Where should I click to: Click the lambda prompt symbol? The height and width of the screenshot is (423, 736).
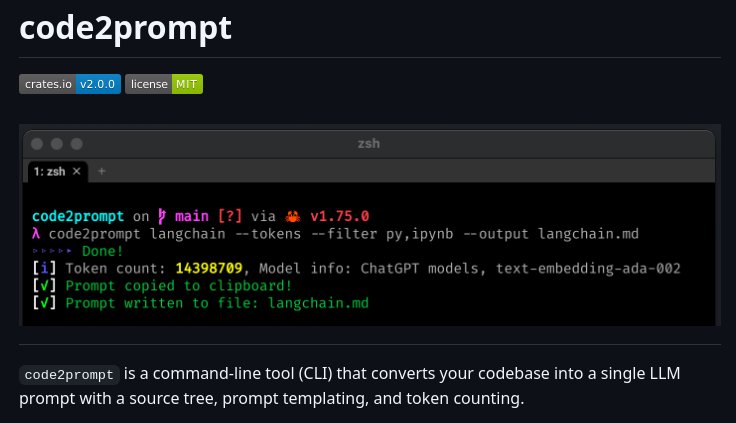tap(36, 233)
